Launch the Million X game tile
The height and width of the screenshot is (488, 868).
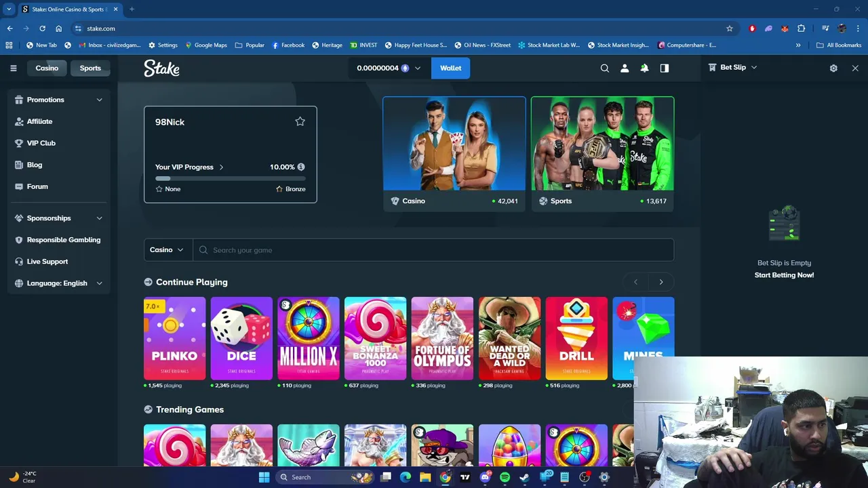[309, 338]
